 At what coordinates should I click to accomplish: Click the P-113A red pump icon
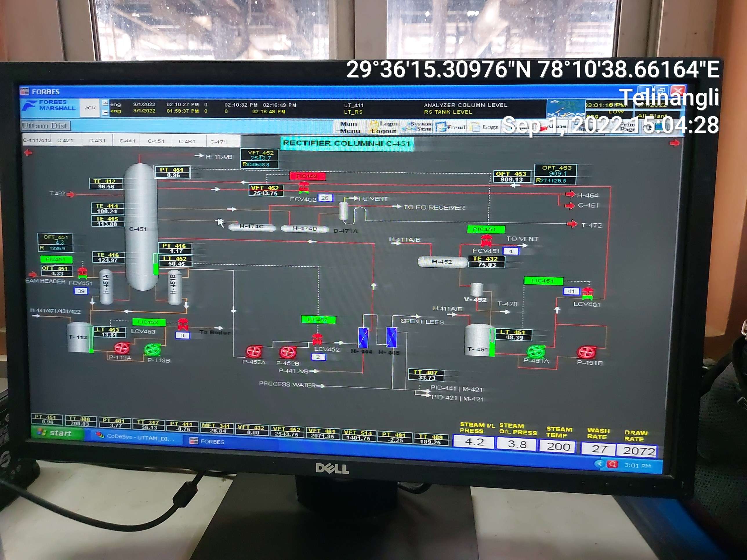[x=122, y=348]
